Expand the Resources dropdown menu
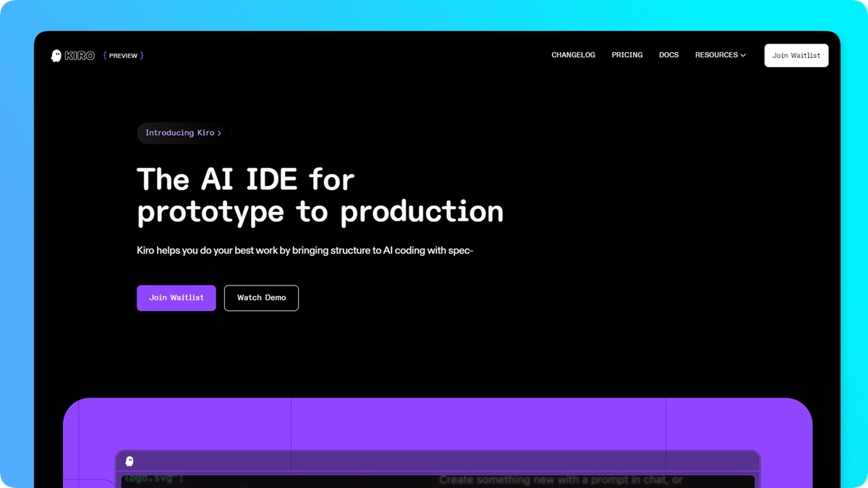868x488 pixels. click(720, 55)
